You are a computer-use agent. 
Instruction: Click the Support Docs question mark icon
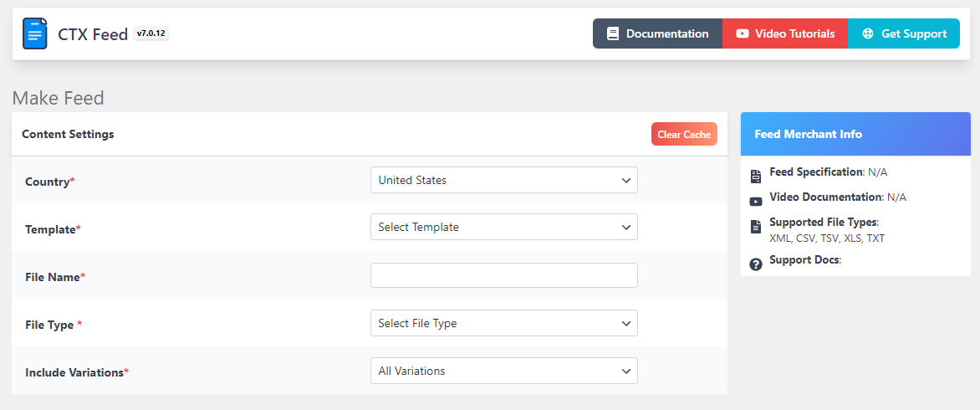756,264
